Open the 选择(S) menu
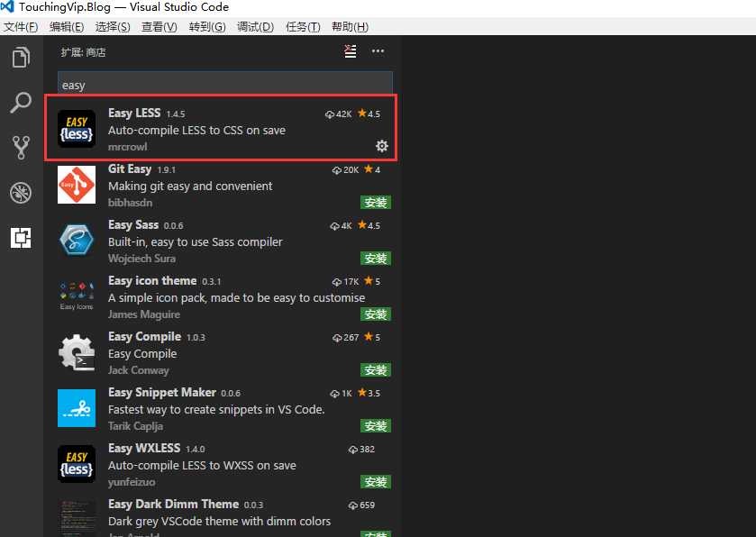This screenshot has height=537, width=756. (113, 27)
